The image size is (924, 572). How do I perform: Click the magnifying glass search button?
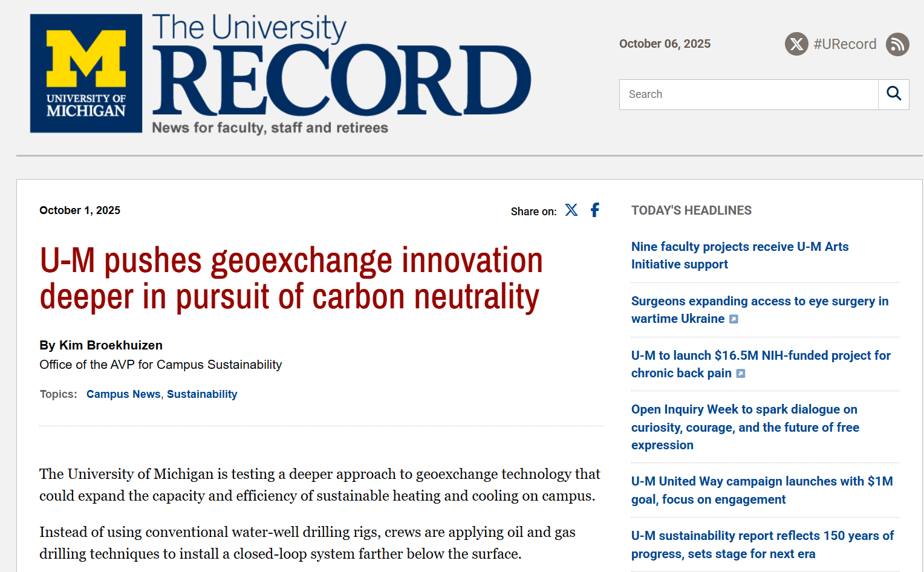[x=894, y=94]
